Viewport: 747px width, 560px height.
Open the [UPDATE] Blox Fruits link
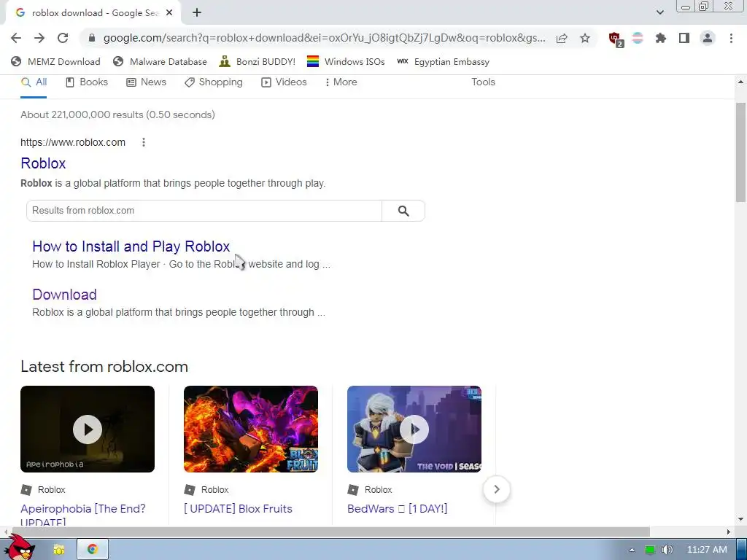pos(238,508)
